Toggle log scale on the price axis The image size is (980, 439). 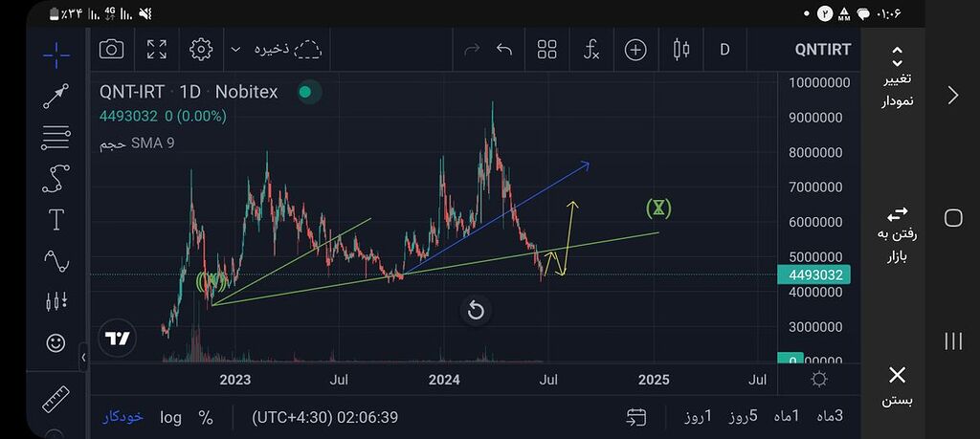(x=170, y=417)
